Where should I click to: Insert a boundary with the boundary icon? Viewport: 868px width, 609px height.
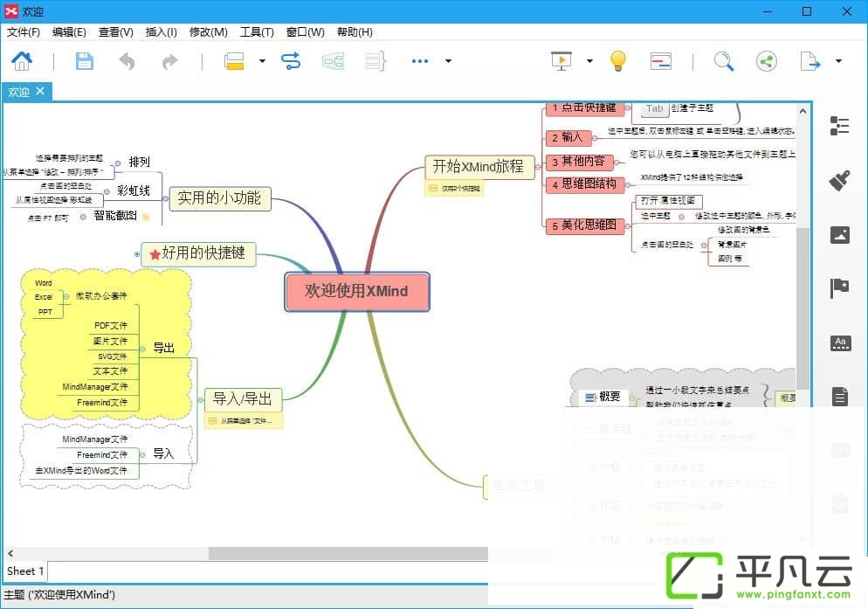pyautogui.click(x=333, y=61)
